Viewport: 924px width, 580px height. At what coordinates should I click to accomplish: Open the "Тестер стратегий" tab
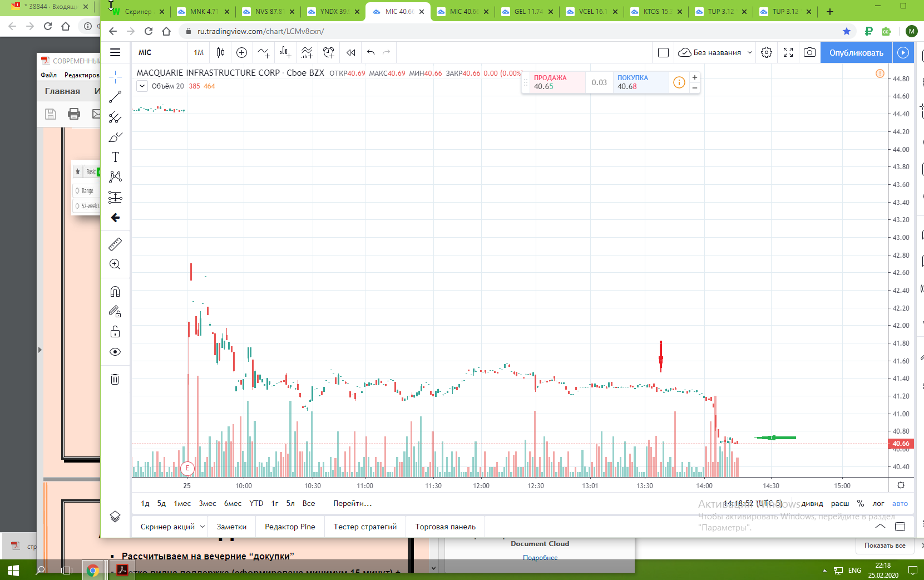365,527
